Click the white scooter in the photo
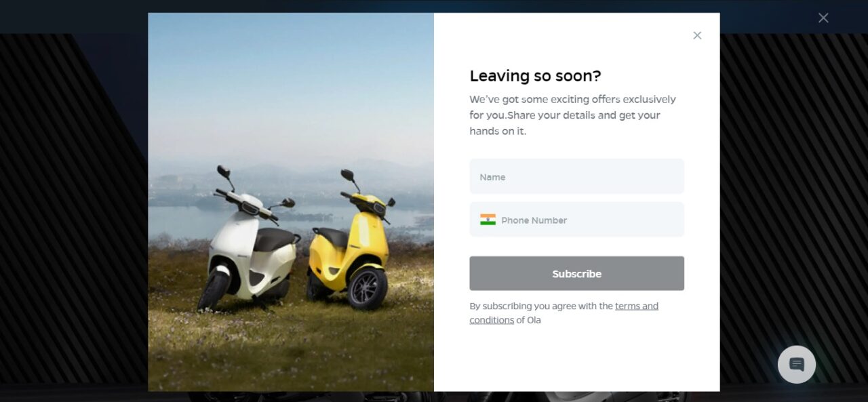Viewport: 868px width, 402px height. 248,244
